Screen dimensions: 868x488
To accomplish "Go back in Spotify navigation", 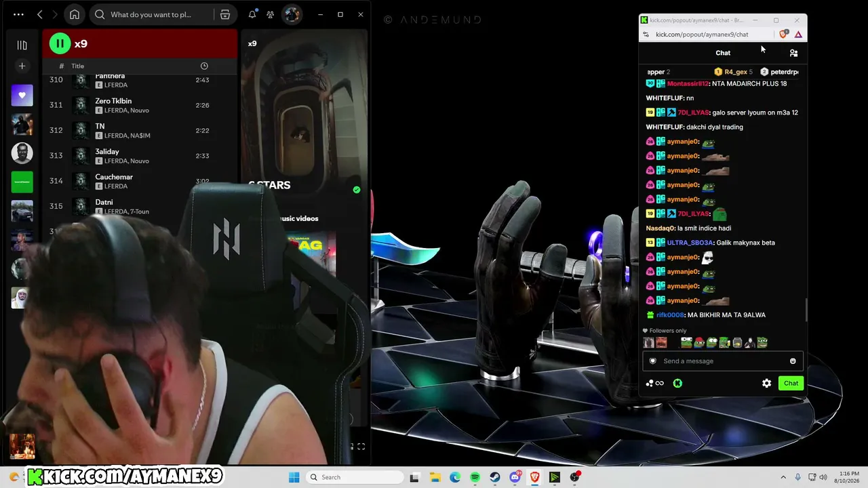I will click(x=40, y=14).
